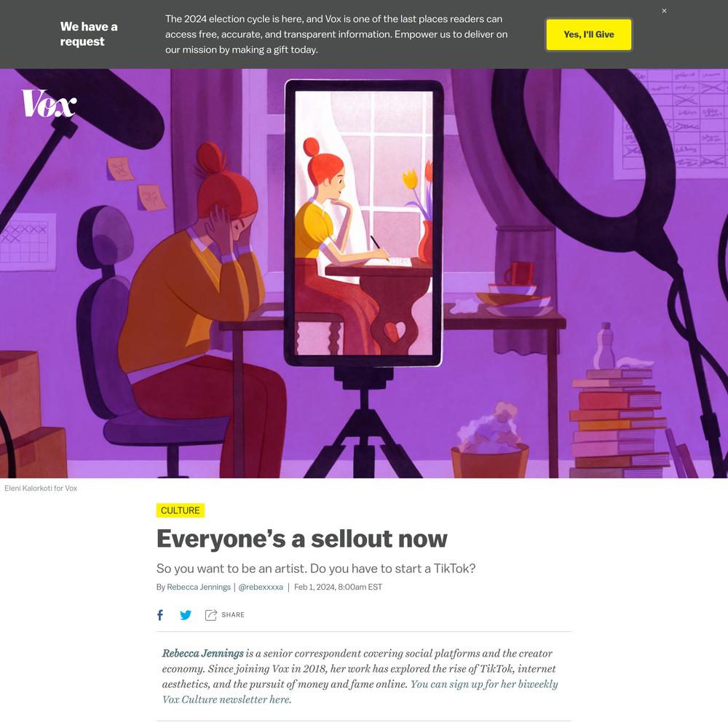Open Rebecca Jennings byline link
This screenshot has width=728, height=728.
pos(199,587)
